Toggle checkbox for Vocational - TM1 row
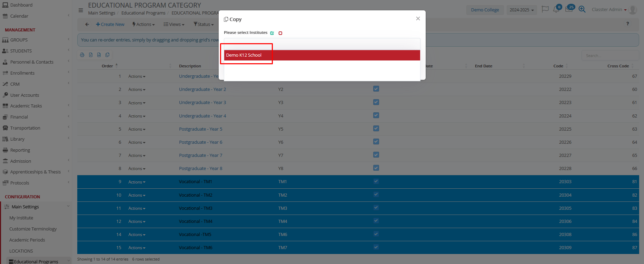Image resolution: width=644 pixels, height=264 pixels. click(x=376, y=181)
